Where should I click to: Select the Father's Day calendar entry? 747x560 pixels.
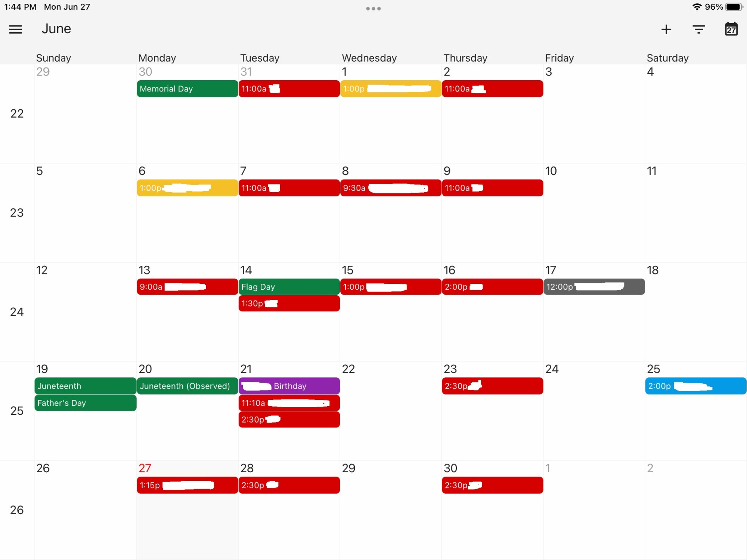[x=85, y=403]
